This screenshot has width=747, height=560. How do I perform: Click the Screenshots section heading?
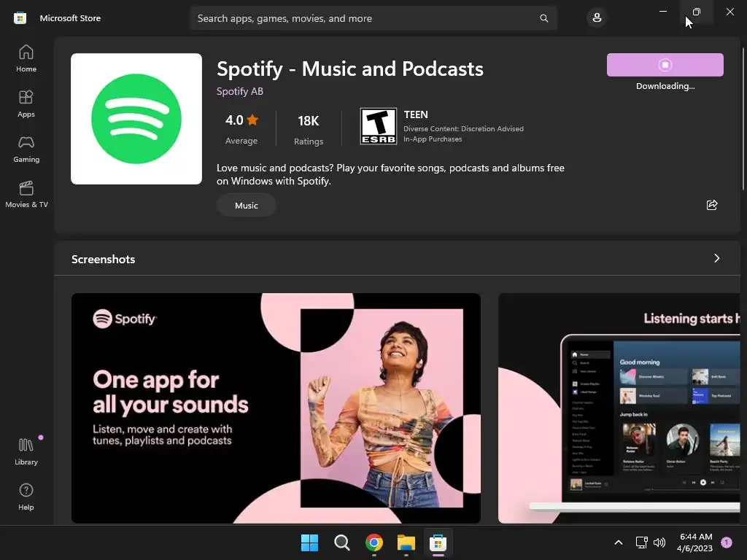click(104, 259)
